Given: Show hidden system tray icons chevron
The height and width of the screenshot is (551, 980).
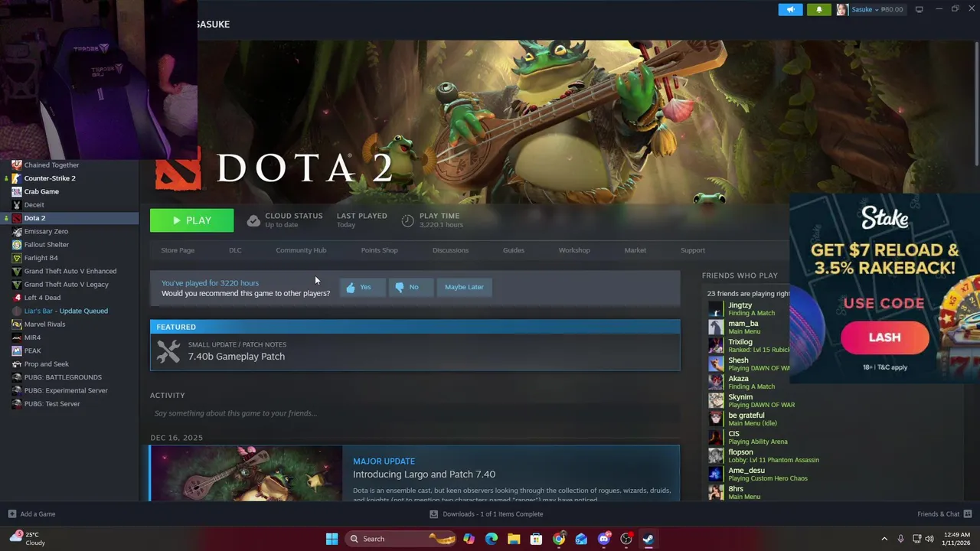Looking at the screenshot, I should [x=884, y=539].
